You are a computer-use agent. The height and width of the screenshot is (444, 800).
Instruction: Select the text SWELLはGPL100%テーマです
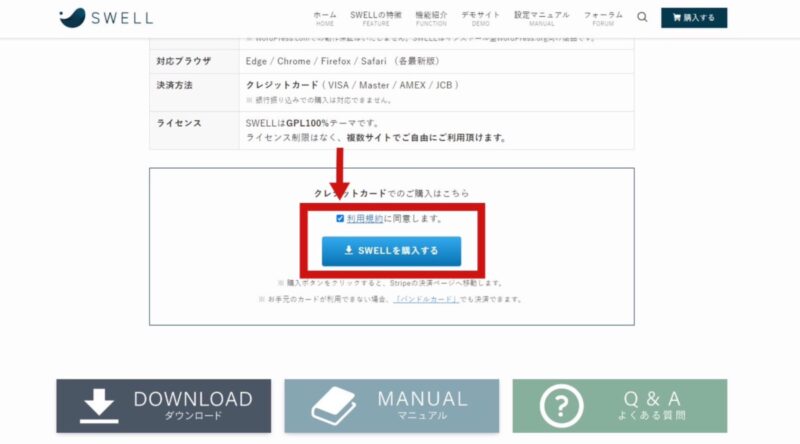312,123
